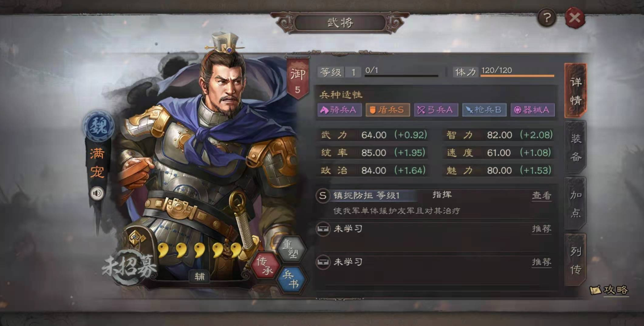Select the 盾兵S troop aptitude
The image size is (644, 326).
[388, 110]
